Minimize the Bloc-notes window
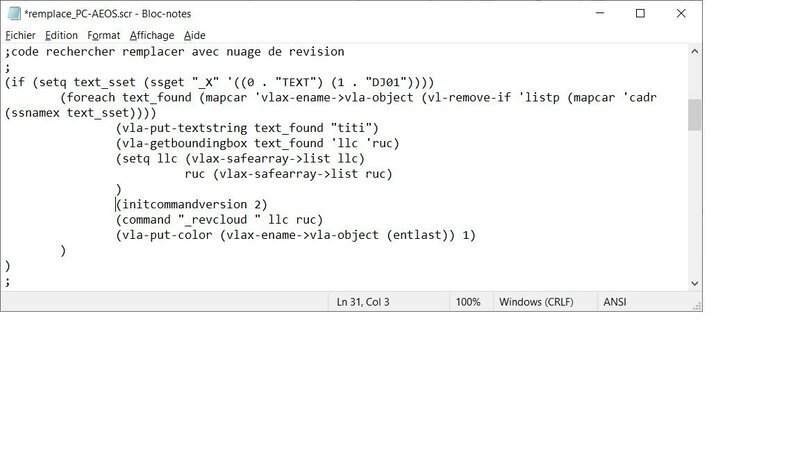The height and width of the screenshot is (450, 800). [x=593, y=13]
